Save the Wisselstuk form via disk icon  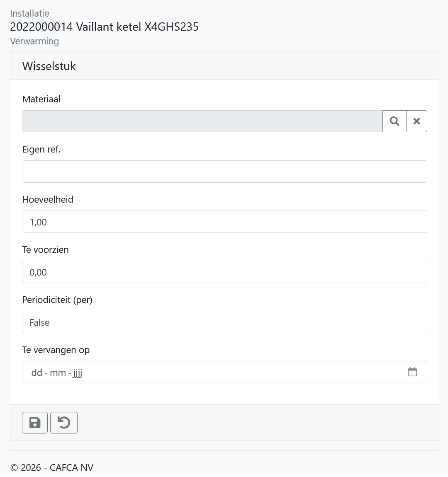35,423
